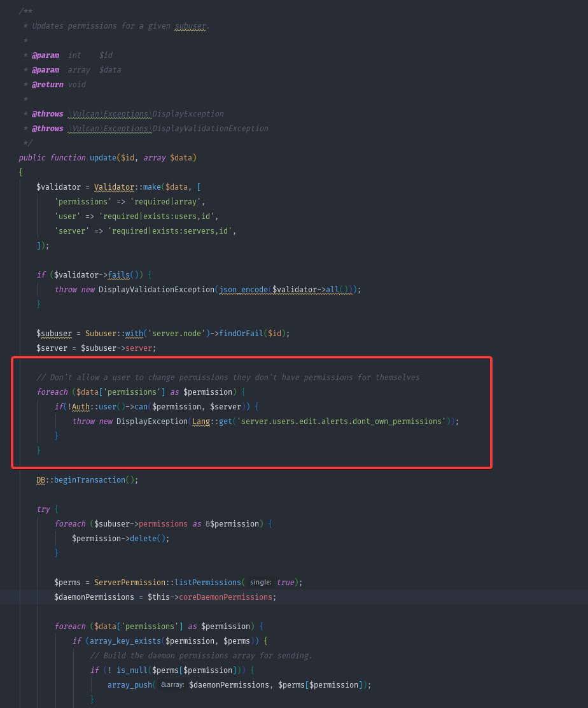Click the dont_own_permissions translation key string
Screen dimensions: 588x708
341,421
